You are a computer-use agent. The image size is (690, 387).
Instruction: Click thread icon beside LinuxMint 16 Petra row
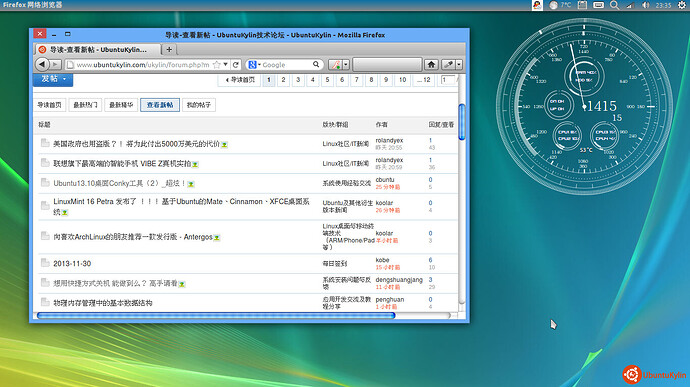(45, 205)
